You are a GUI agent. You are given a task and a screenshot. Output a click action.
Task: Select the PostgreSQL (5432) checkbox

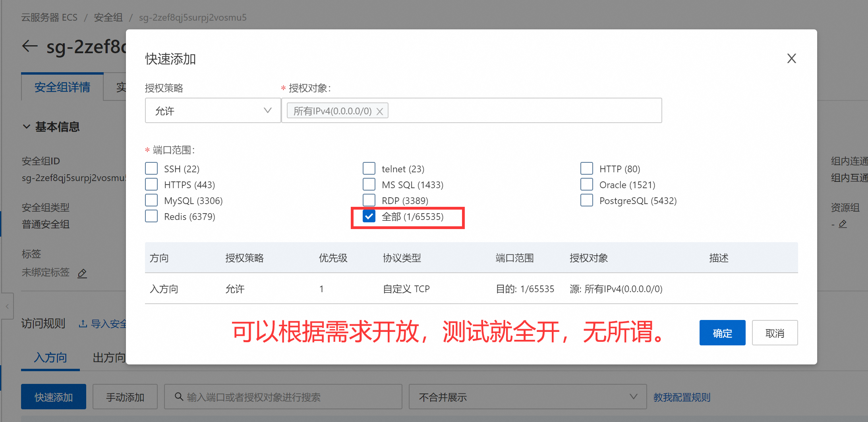coord(587,200)
